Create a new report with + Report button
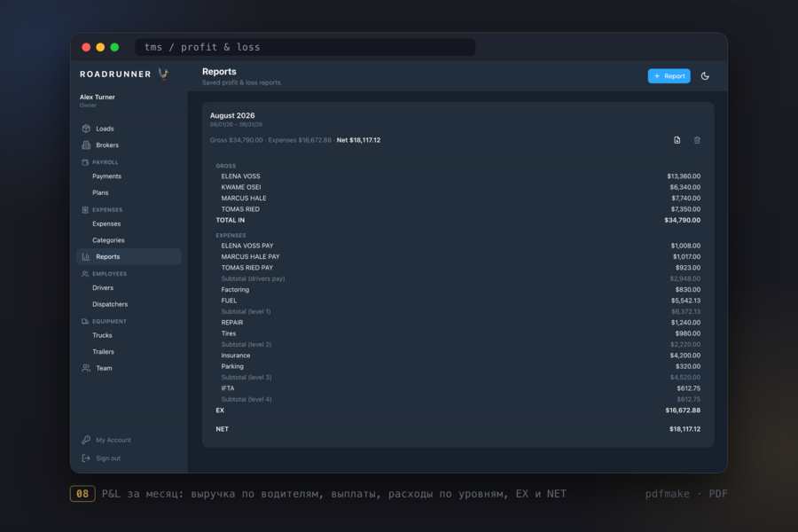 point(669,76)
